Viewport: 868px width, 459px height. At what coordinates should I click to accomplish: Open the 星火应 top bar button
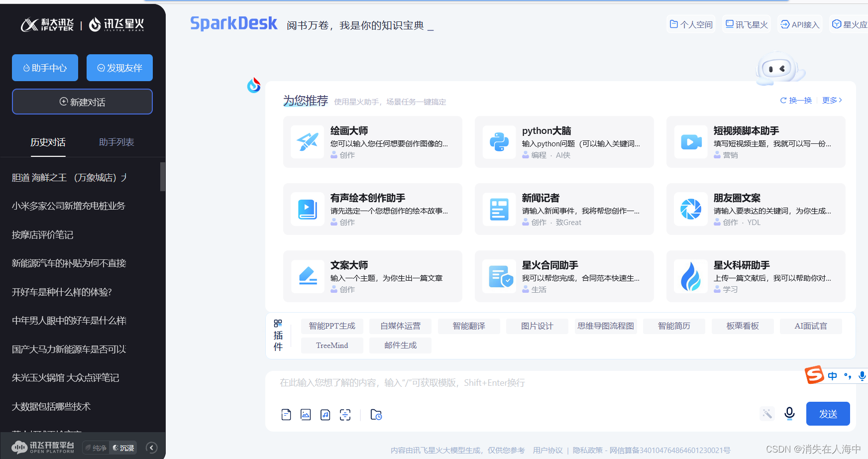click(849, 24)
